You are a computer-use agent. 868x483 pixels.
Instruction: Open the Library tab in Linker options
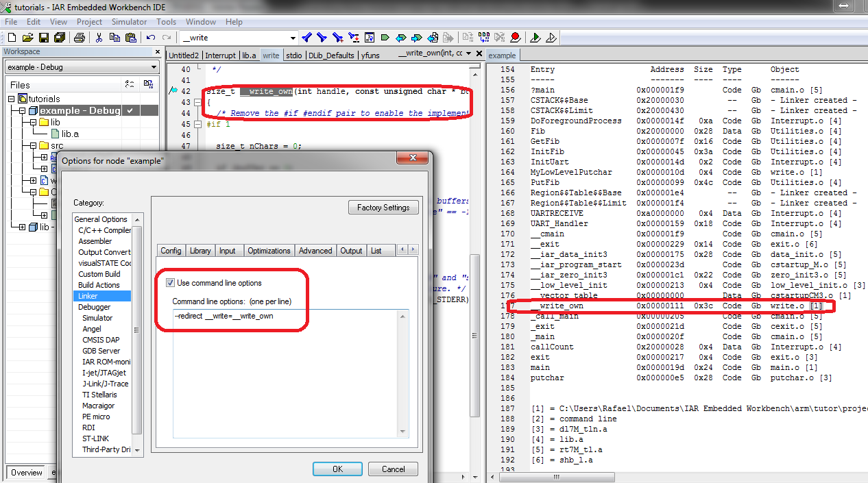(200, 251)
